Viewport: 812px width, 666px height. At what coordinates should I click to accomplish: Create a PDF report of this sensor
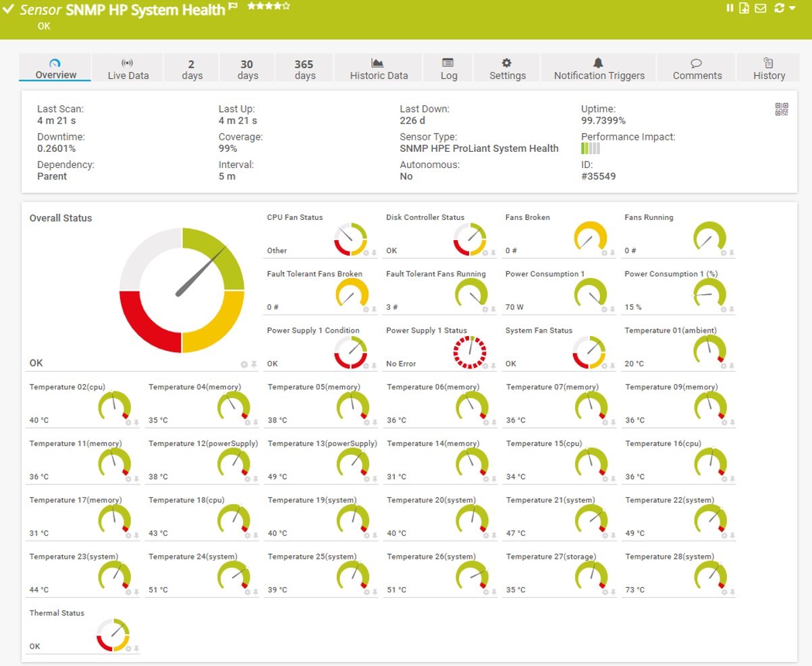744,8
